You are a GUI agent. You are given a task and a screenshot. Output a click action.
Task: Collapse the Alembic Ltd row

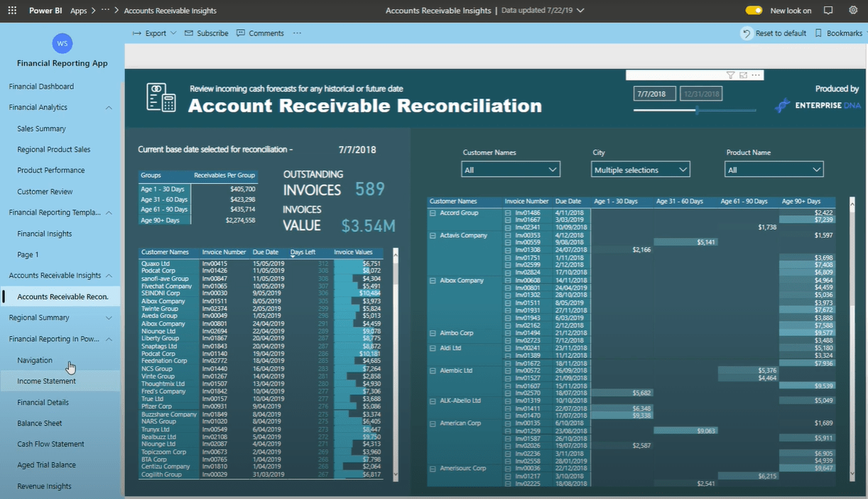pos(433,371)
